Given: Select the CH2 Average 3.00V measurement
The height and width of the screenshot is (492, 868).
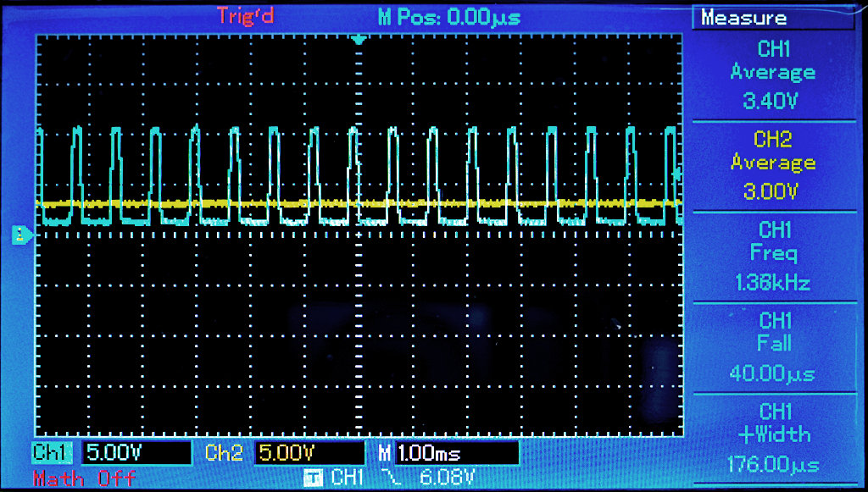Looking at the screenshot, I should click(773, 165).
